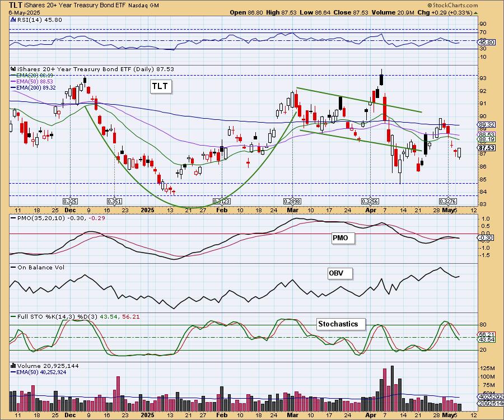Click the PMO(35,20,10) -0.30, -0.29 panel label
The image size is (504, 420).
pos(58,218)
